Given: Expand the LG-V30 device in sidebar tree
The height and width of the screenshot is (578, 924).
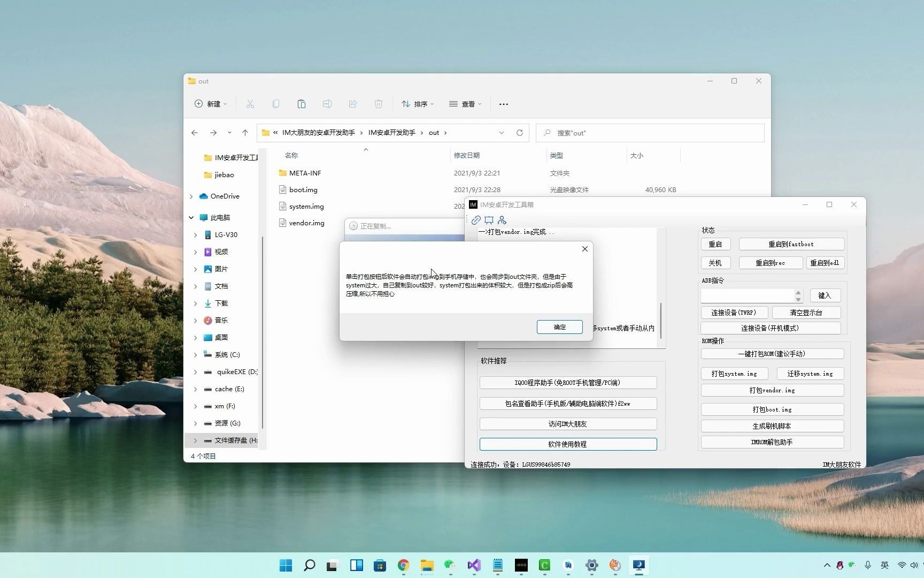Looking at the screenshot, I should pyautogui.click(x=195, y=234).
